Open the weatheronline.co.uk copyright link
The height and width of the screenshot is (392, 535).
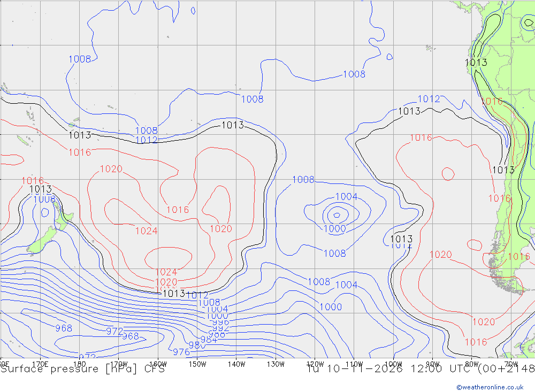490,387
